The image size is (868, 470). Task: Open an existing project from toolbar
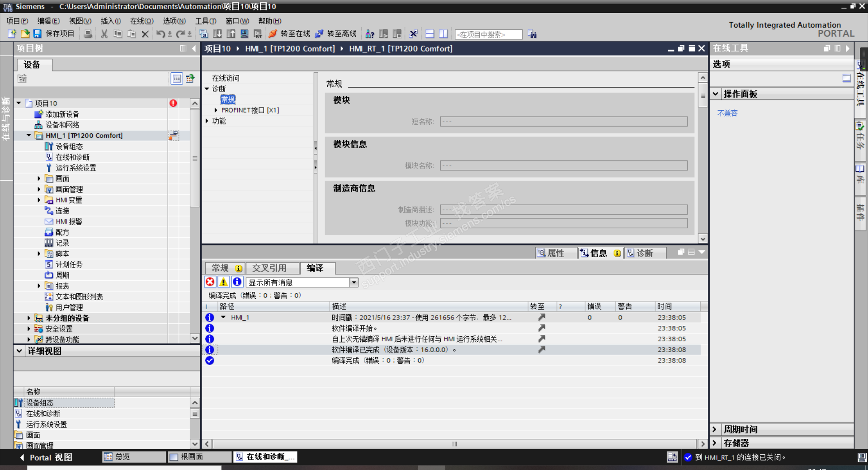coord(25,34)
